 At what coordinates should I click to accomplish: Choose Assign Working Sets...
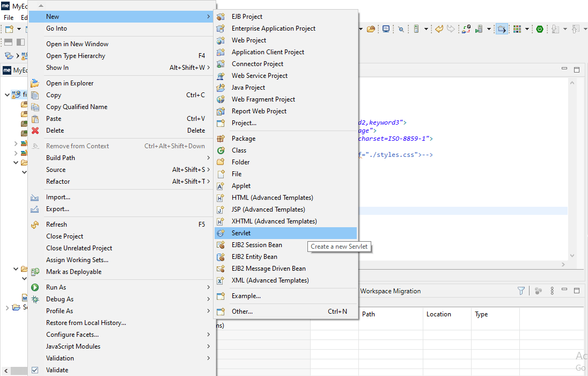pyautogui.click(x=121, y=260)
